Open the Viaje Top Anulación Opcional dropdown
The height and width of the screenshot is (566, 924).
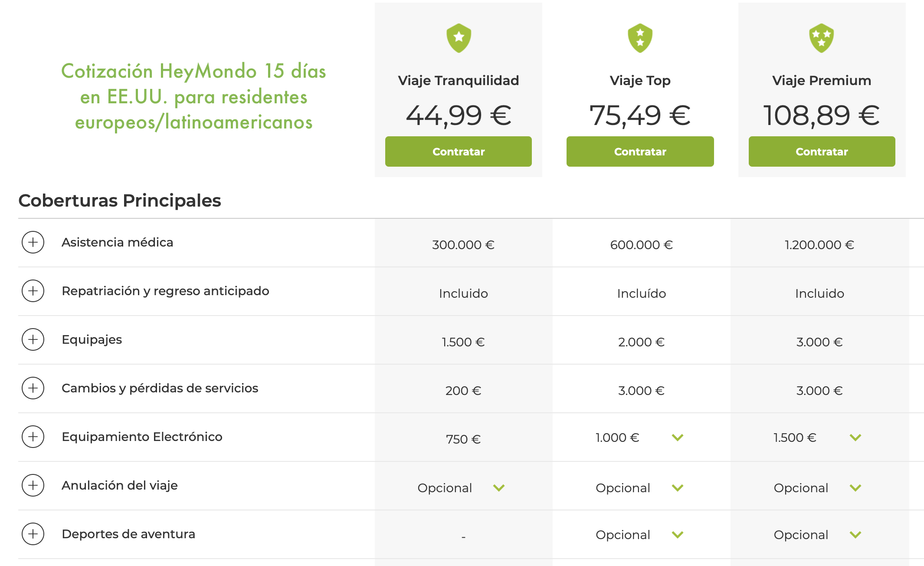coord(678,488)
